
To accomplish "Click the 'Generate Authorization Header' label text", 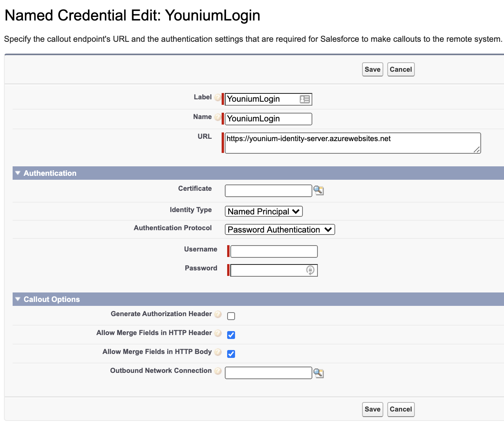I will click(x=161, y=314).
